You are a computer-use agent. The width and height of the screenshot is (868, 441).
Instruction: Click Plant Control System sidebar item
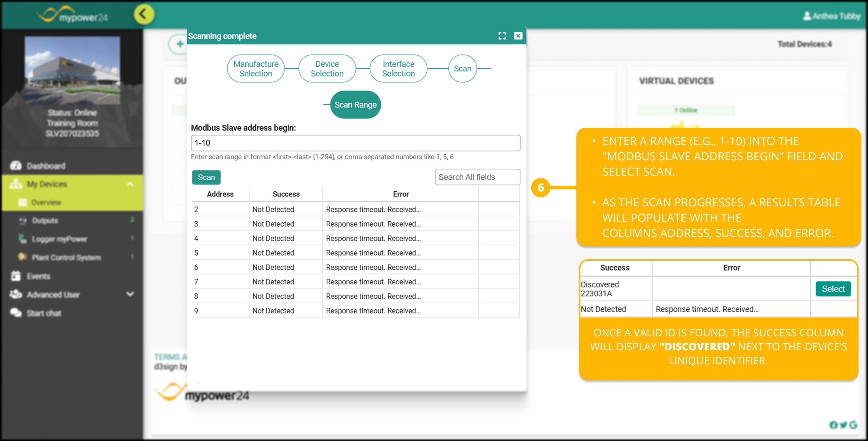[x=66, y=257]
